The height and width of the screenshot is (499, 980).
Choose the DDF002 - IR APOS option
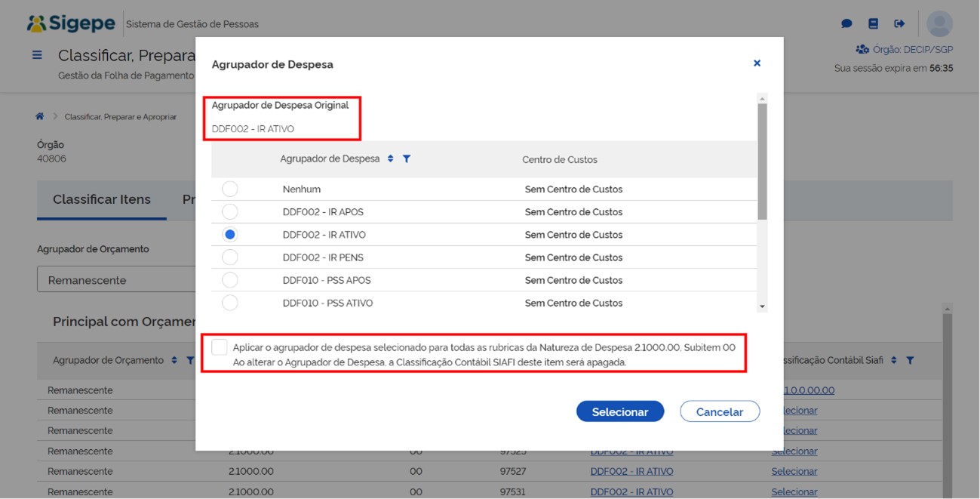tap(230, 212)
